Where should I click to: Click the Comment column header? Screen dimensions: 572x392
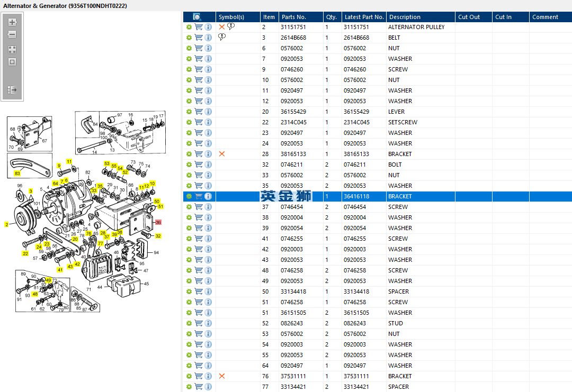[x=550, y=17]
